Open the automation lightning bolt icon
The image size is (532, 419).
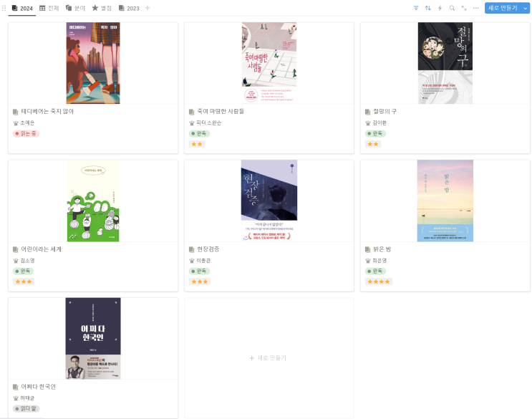click(x=440, y=8)
